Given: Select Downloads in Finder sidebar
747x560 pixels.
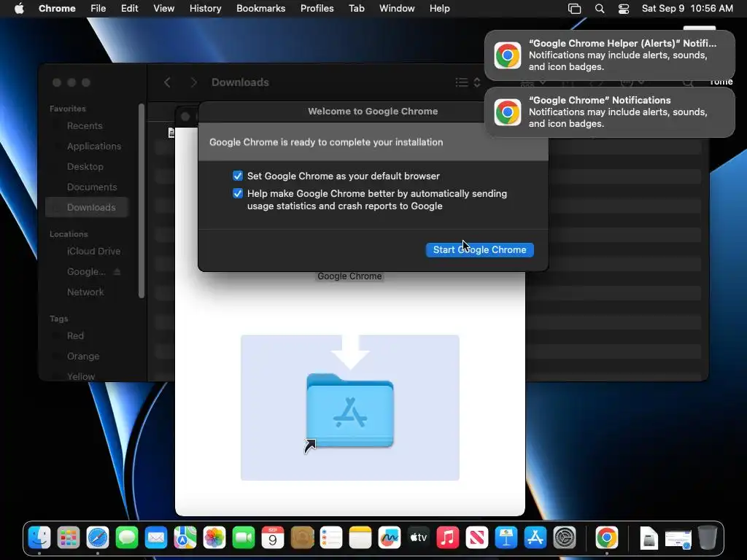Looking at the screenshot, I should point(88,208).
